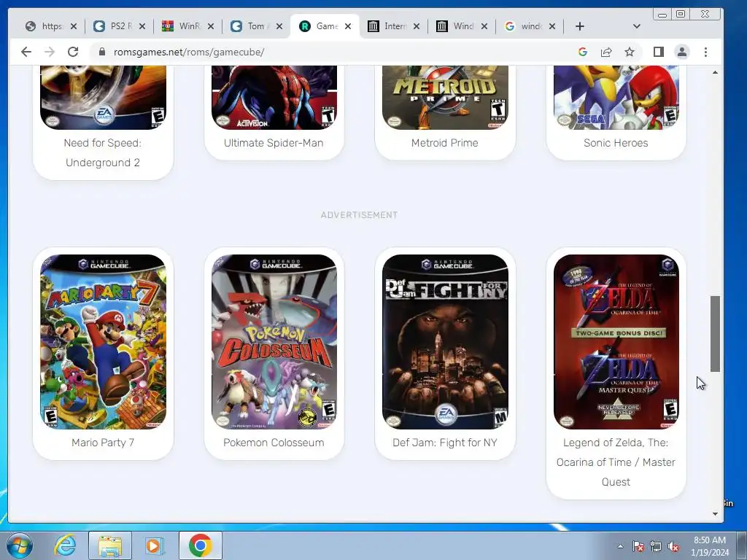Click the Metroid Prime cover art
Viewport: 747px width, 560px height.
445,98
